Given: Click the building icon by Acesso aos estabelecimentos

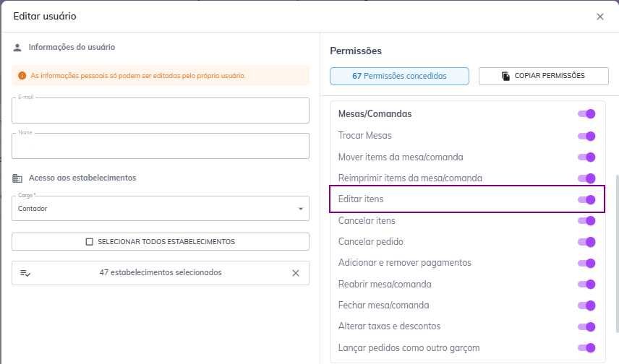Looking at the screenshot, I should tap(17, 178).
